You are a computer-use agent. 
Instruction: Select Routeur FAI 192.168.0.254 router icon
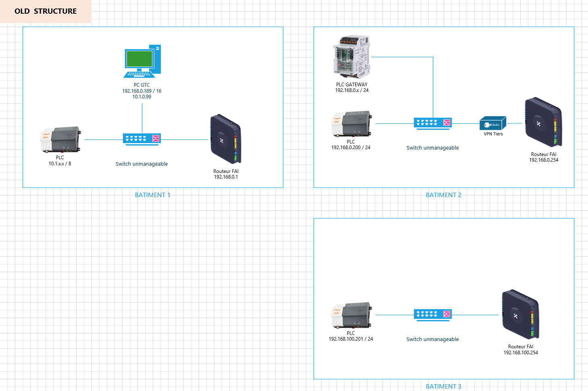point(543,122)
